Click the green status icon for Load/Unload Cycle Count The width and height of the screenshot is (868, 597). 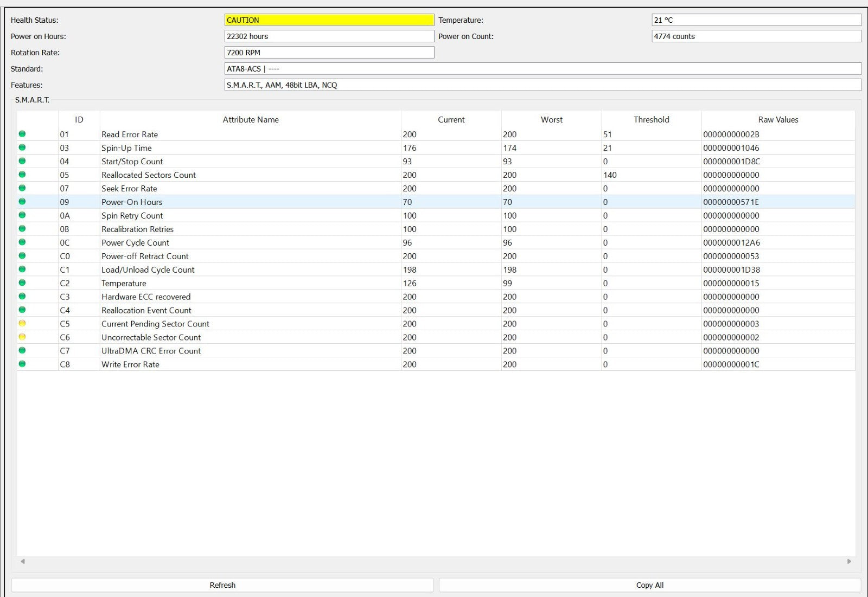[x=22, y=269]
